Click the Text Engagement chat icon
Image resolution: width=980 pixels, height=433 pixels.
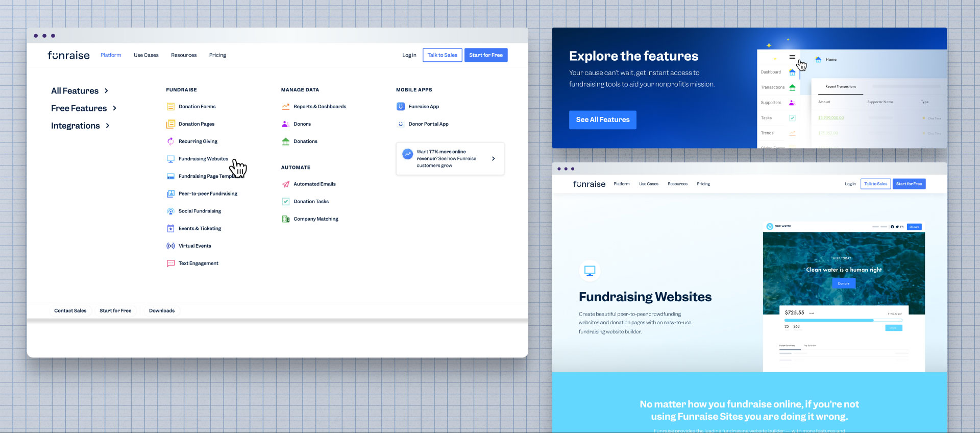170,263
